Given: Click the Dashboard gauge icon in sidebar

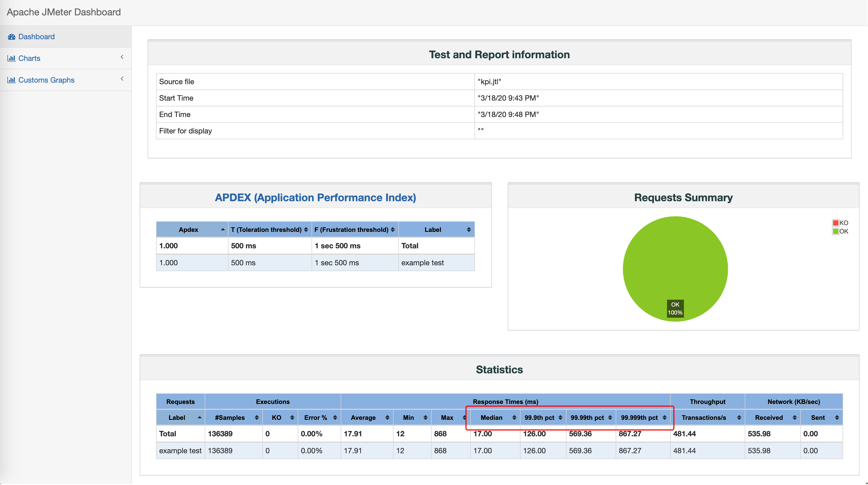Looking at the screenshot, I should pyautogui.click(x=11, y=37).
